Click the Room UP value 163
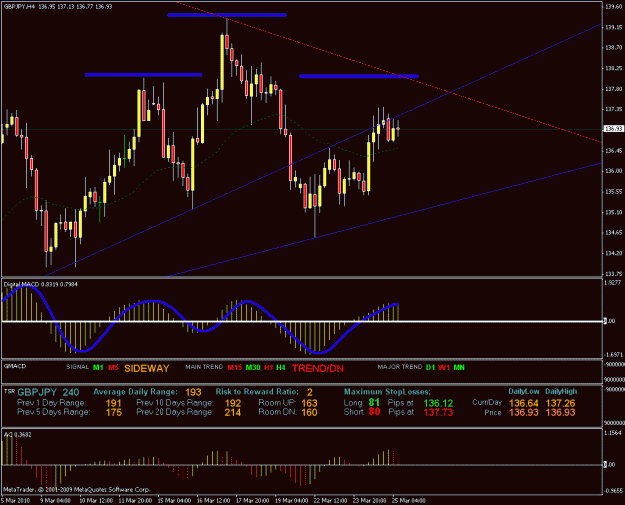Screen dimensions: 625x505 (x=309, y=403)
